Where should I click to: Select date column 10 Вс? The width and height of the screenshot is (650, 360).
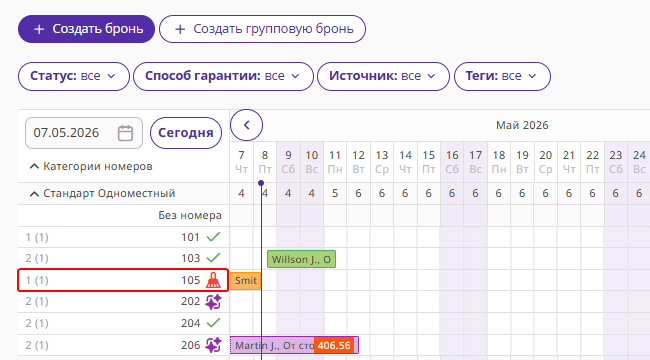[x=312, y=162]
